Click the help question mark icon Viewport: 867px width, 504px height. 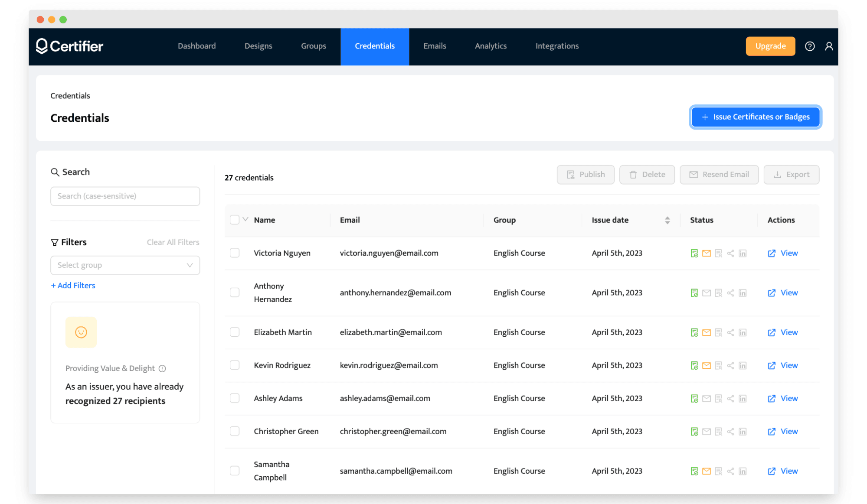[809, 46]
